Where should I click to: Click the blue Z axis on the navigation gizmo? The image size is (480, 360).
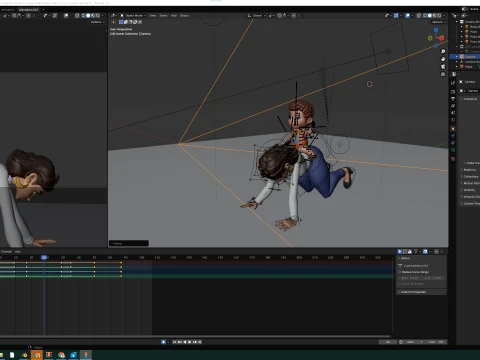pos(436,30)
